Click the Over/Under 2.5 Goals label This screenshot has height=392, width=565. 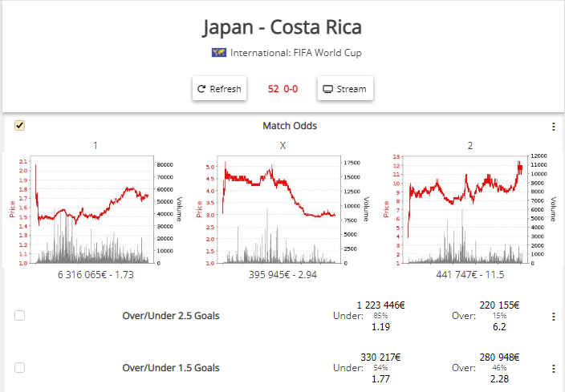pos(170,316)
